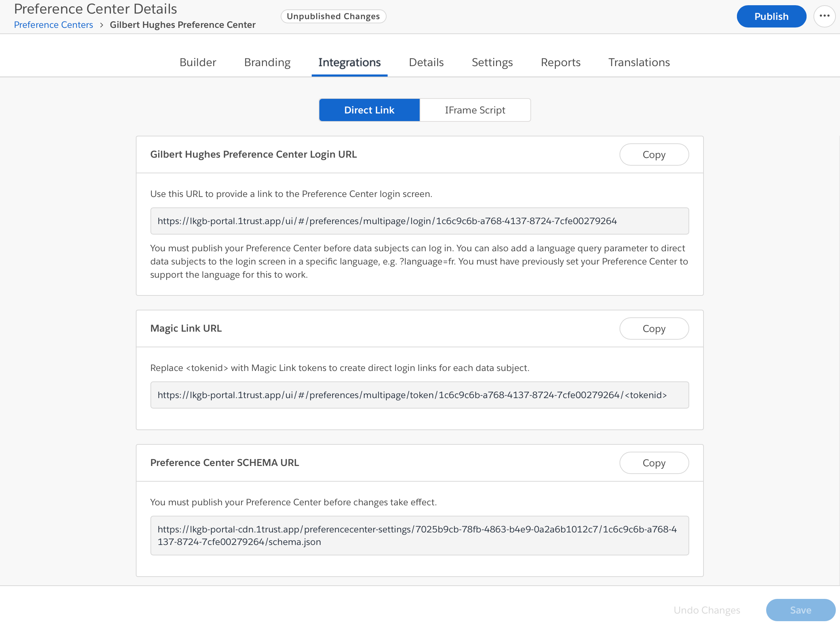Image resolution: width=840 pixels, height=625 pixels.
Task: Click the Publish button
Action: pos(771,16)
